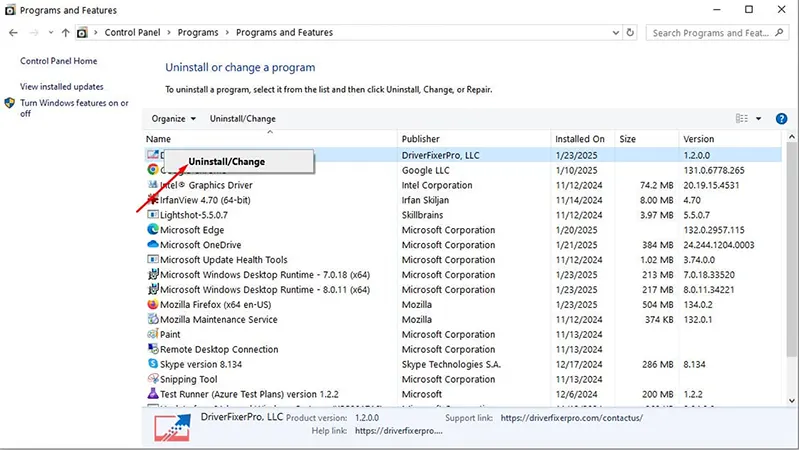Select Mozilla Firefox (x64 en-US) entry
Image resolution: width=799 pixels, height=450 pixels.
216,304
